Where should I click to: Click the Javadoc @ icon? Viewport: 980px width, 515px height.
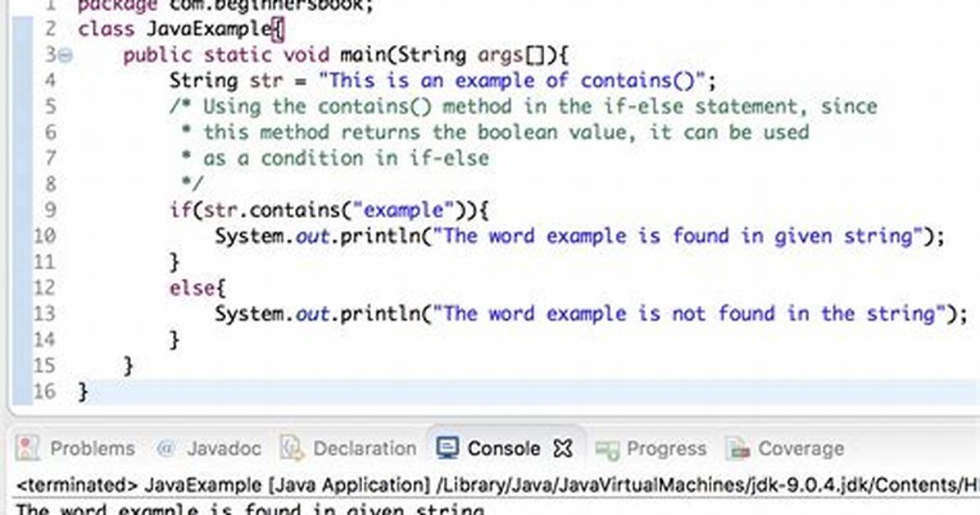click(166, 448)
